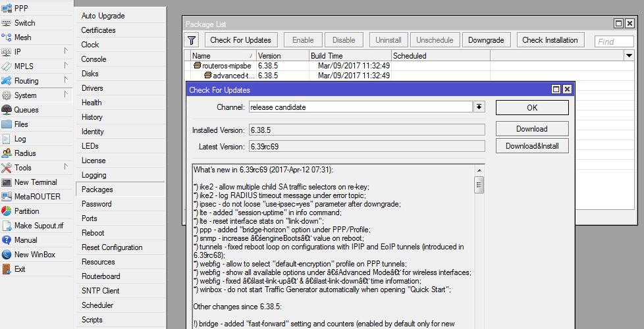Open Resources in System submenu
644x329 pixels.
121,262
